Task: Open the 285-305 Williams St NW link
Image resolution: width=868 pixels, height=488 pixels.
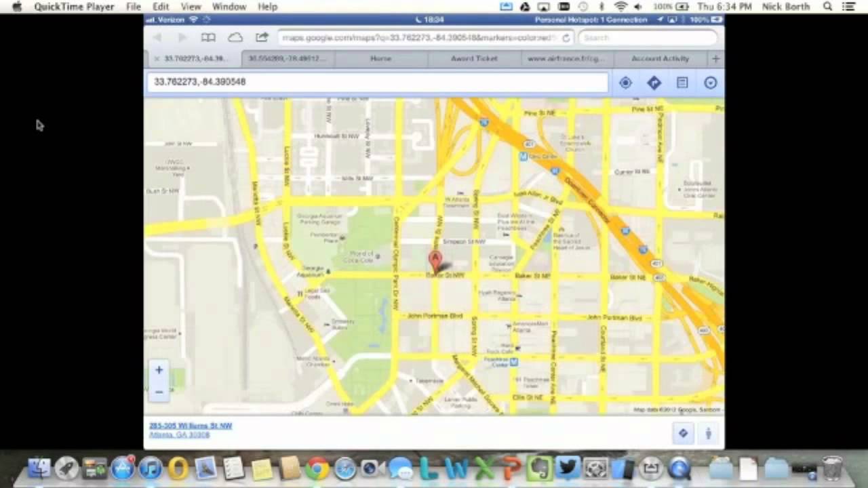Action: click(x=191, y=426)
